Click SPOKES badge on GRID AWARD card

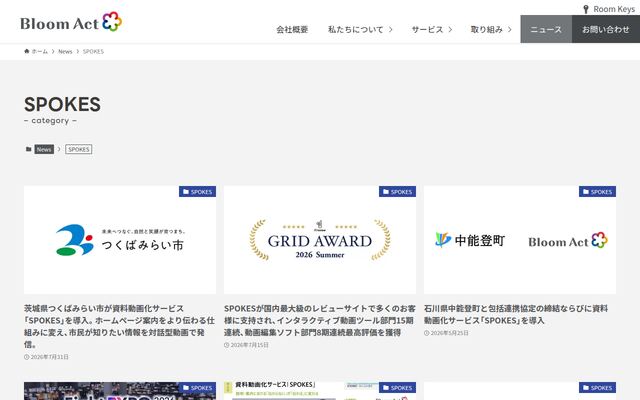click(397, 191)
